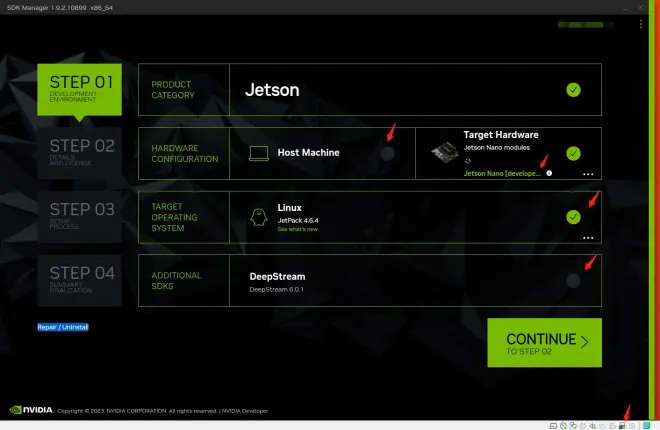Toggle the Target Hardware green checkmark
Image resolution: width=660 pixels, height=430 pixels.
(573, 153)
